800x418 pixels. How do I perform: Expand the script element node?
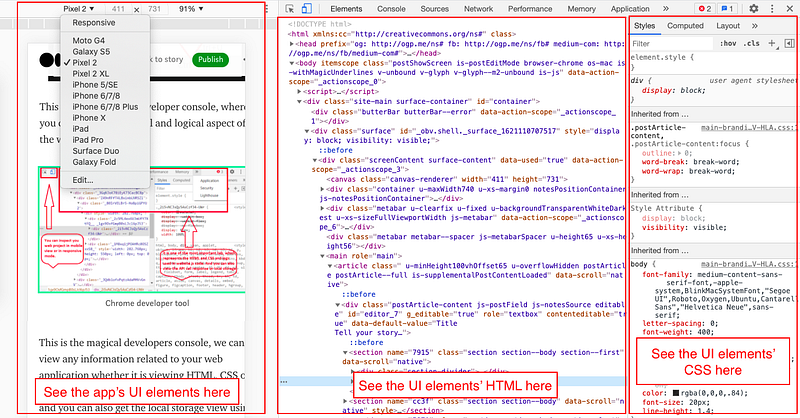[x=299, y=92]
